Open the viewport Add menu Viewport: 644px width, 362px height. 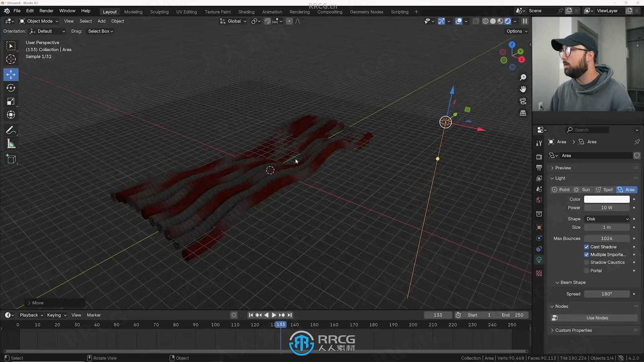click(101, 21)
